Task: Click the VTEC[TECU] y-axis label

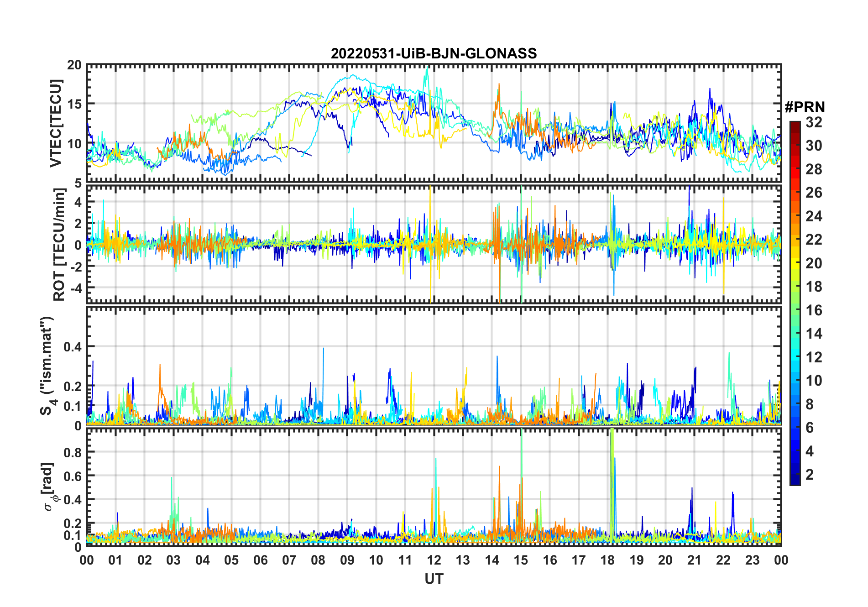Action: (x=56, y=123)
